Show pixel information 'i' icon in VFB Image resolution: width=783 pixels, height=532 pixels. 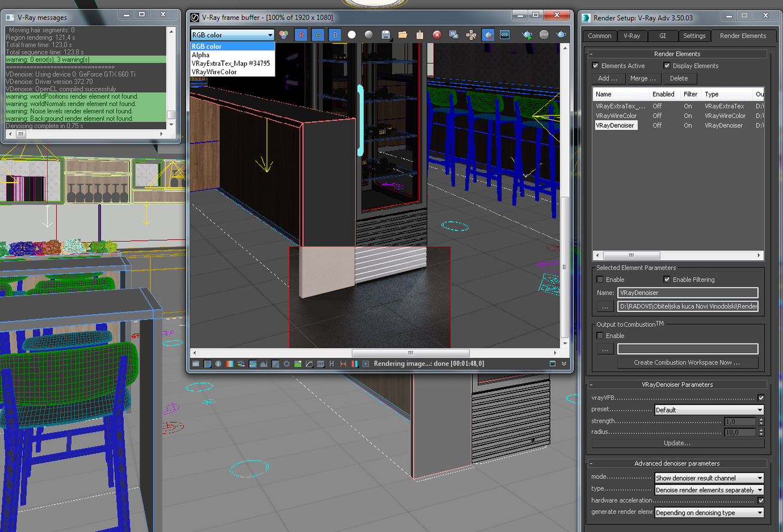tap(218, 363)
